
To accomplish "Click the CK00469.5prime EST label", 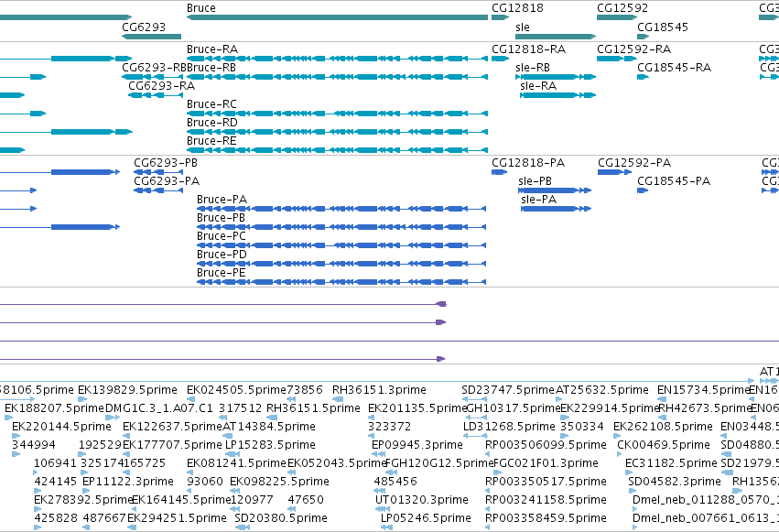I will click(664, 445).
